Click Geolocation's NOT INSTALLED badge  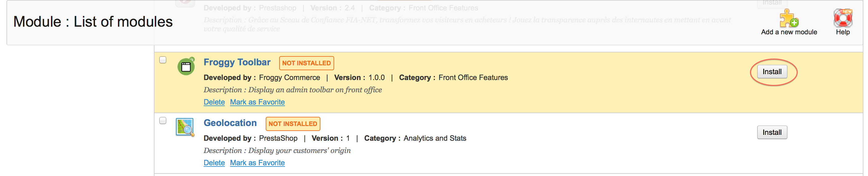pyautogui.click(x=292, y=124)
